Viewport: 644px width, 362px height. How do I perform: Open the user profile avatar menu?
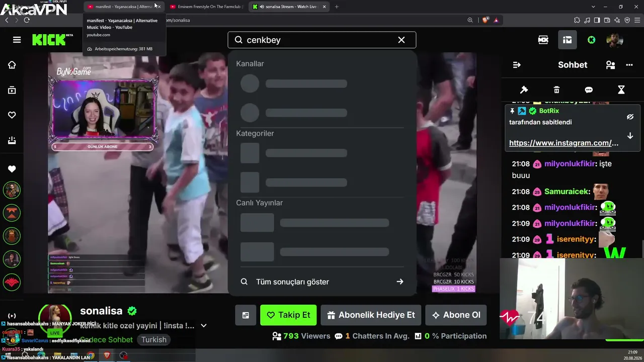(x=615, y=40)
